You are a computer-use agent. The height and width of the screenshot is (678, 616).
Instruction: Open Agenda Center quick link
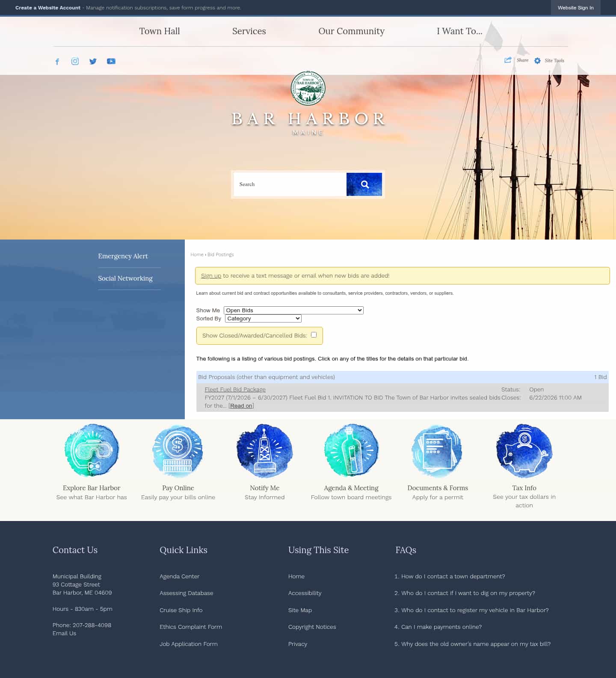point(179,576)
